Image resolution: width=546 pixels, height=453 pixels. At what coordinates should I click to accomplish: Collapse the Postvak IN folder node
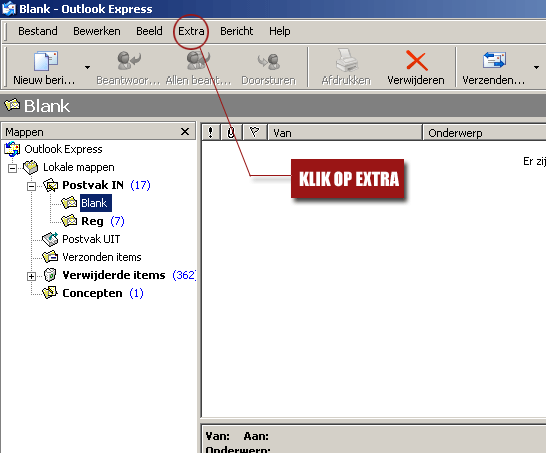tap(31, 187)
